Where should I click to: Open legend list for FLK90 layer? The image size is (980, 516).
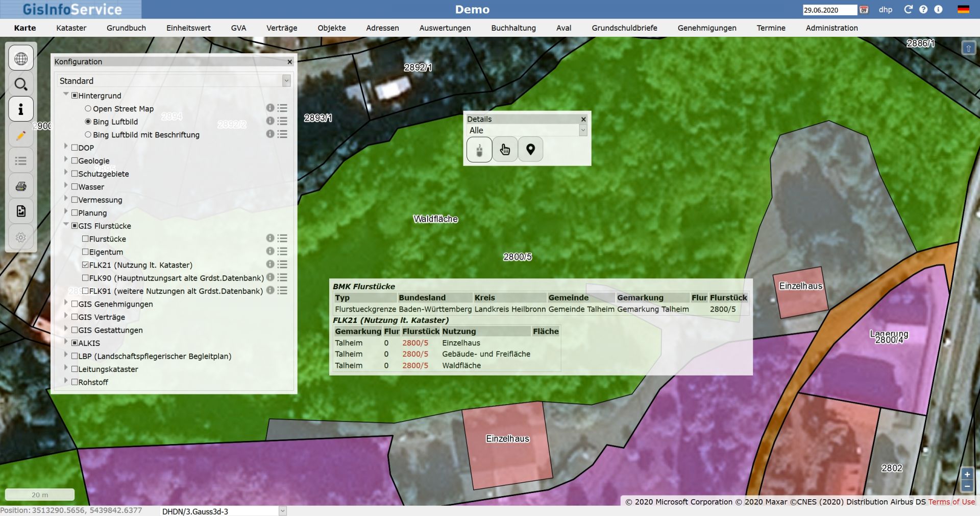point(282,277)
